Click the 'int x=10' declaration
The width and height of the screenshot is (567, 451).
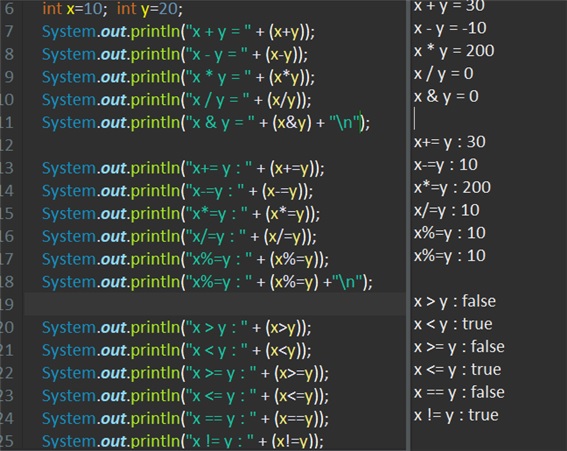[75, 8]
